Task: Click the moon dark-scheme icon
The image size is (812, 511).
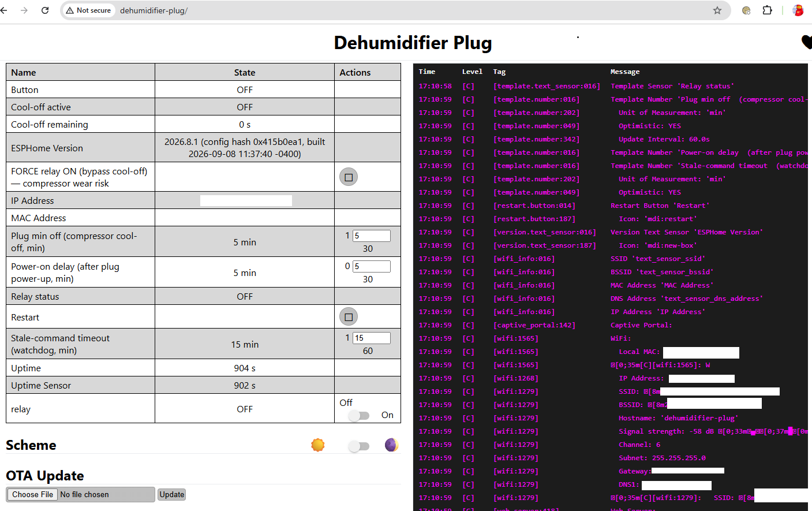Action: [x=391, y=445]
